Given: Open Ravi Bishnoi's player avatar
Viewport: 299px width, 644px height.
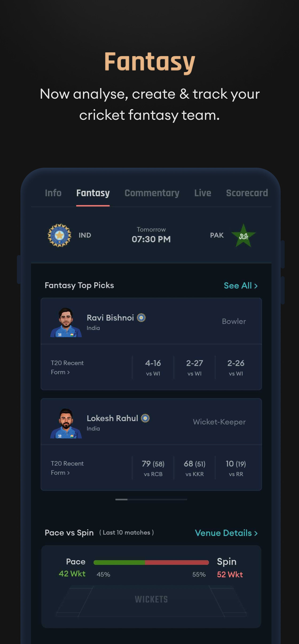Looking at the screenshot, I should click(66, 322).
